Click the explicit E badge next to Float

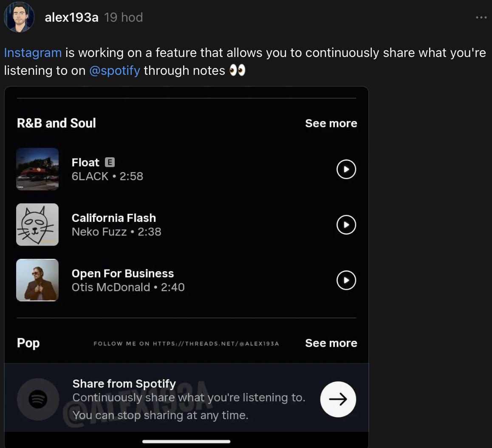(x=110, y=162)
